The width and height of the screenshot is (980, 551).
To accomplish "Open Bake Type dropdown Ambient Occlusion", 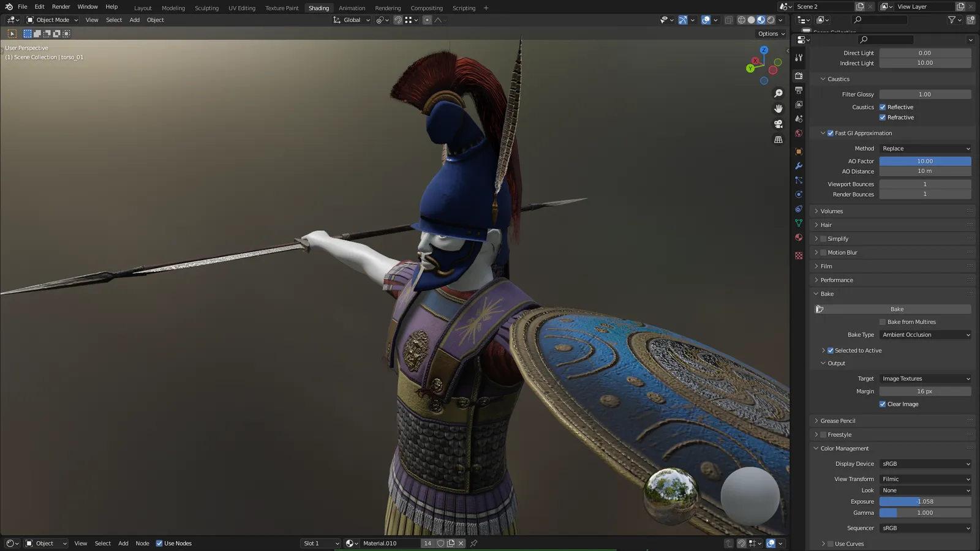I will [x=925, y=335].
